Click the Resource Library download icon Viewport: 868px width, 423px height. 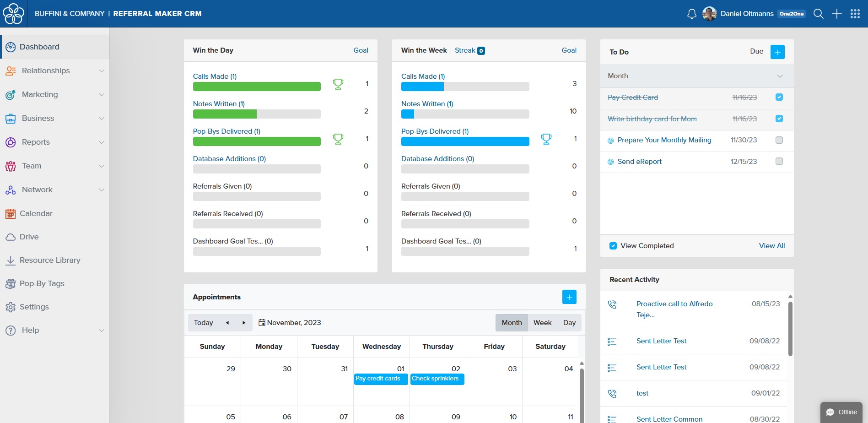pos(11,260)
